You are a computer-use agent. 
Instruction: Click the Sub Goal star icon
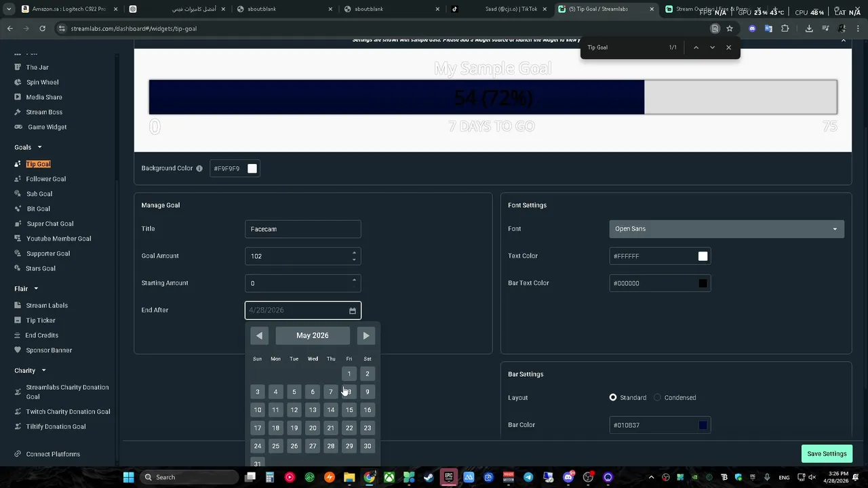18,194
